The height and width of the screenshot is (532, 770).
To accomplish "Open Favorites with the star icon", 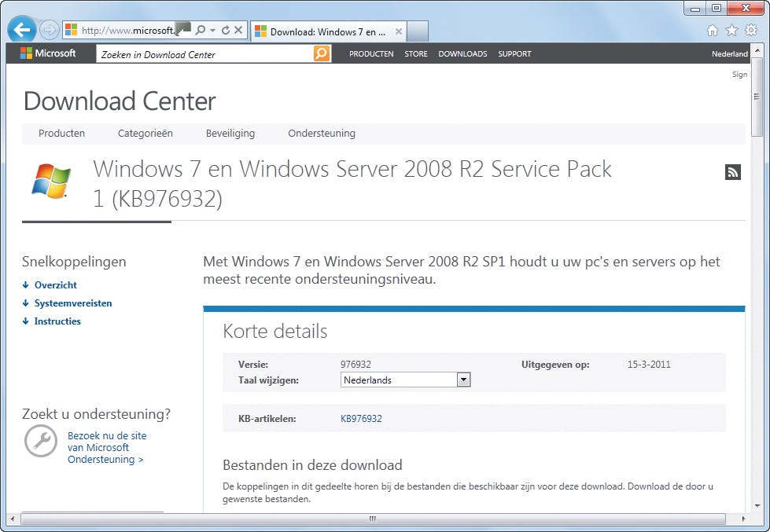I will (x=731, y=31).
